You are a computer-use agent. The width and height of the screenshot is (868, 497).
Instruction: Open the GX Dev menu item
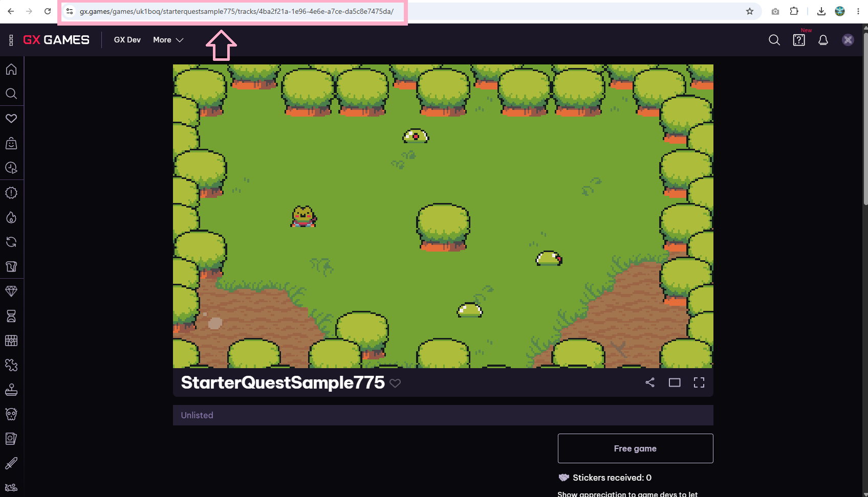point(127,40)
